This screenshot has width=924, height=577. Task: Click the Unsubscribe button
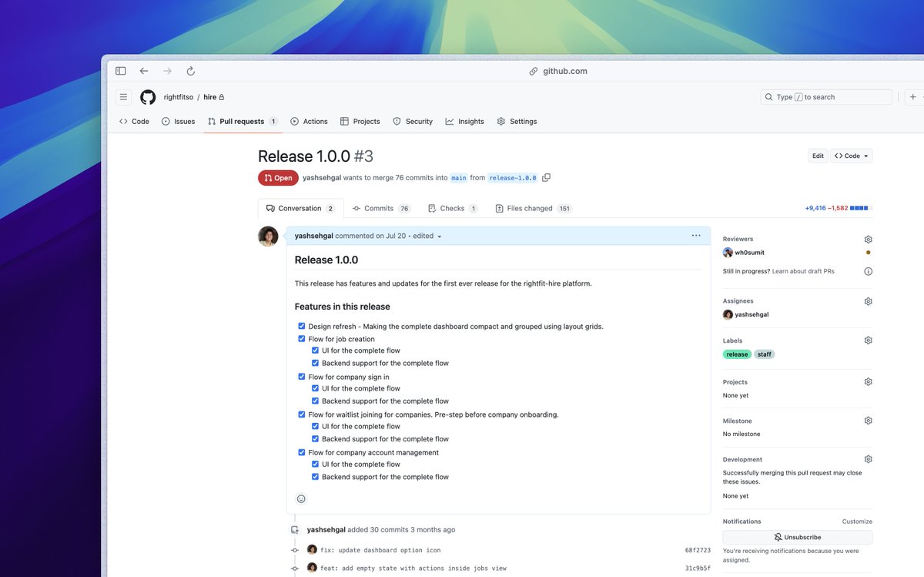pyautogui.click(x=798, y=537)
